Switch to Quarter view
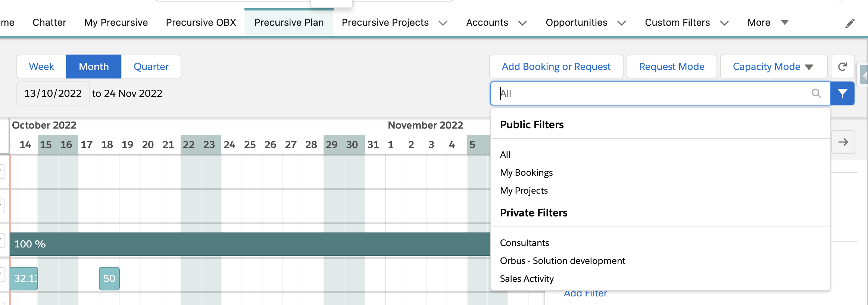868x305 pixels. (151, 67)
